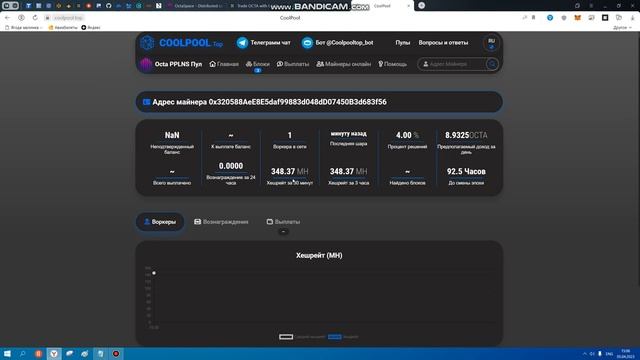Viewport: 640px width, 360px height.
Task: Click the coolpool.top address bar
Action: coord(68,18)
